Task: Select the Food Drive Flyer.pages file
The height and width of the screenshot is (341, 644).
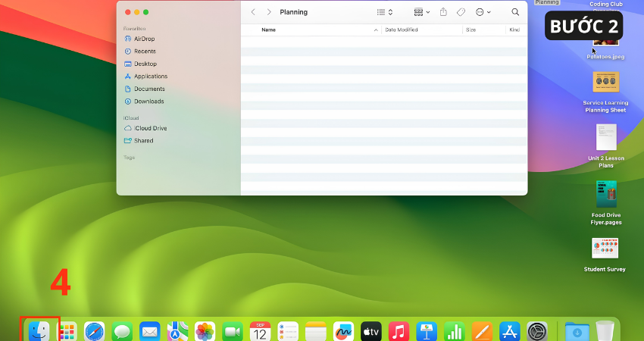Action: [x=606, y=202]
